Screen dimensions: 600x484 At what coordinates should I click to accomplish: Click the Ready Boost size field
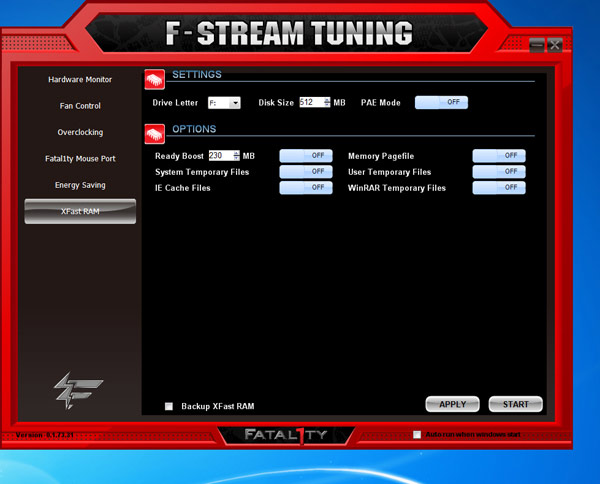coord(220,155)
